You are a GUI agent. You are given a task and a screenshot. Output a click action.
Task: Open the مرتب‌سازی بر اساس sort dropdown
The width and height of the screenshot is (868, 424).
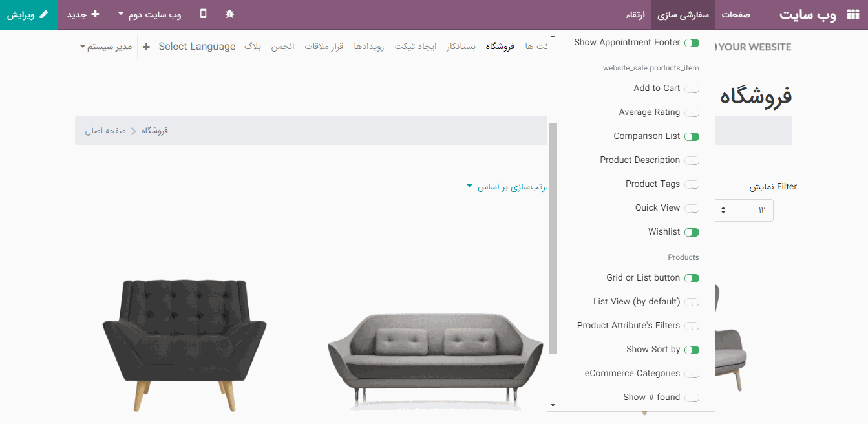[x=507, y=187]
